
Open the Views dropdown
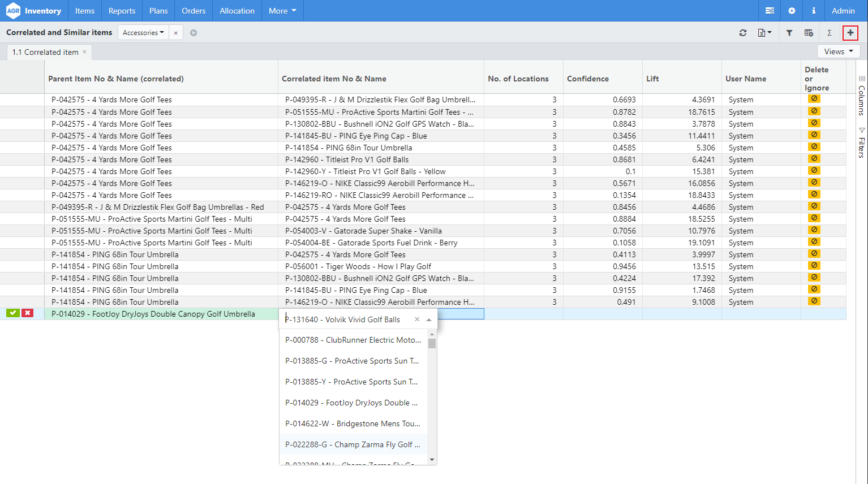tap(838, 51)
